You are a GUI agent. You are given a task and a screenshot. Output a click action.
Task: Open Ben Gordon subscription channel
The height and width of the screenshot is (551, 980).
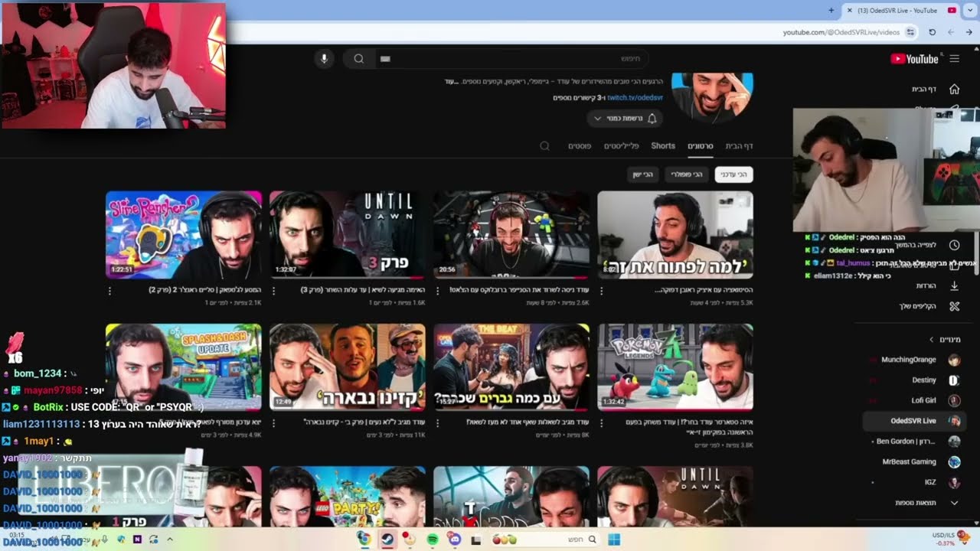click(915, 442)
